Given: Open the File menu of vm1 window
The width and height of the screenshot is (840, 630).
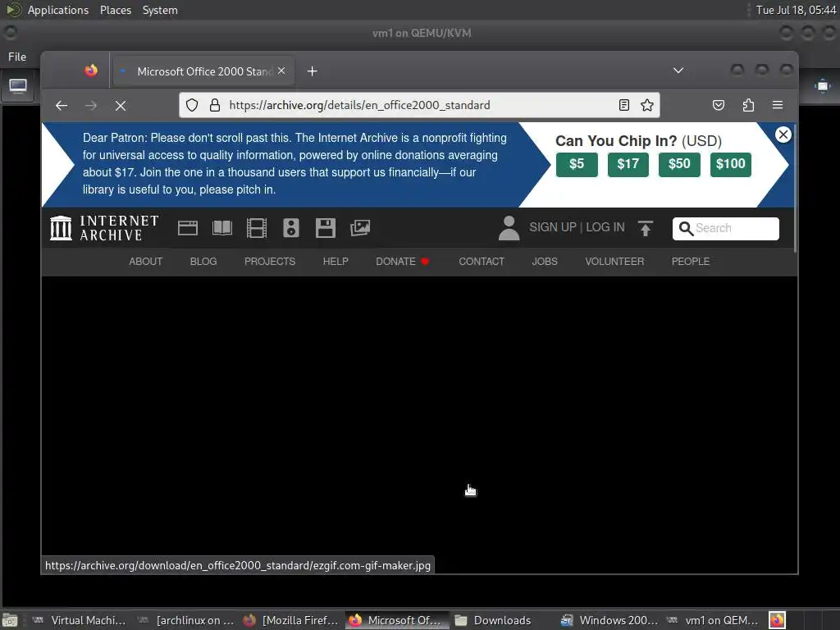Looking at the screenshot, I should point(17,57).
